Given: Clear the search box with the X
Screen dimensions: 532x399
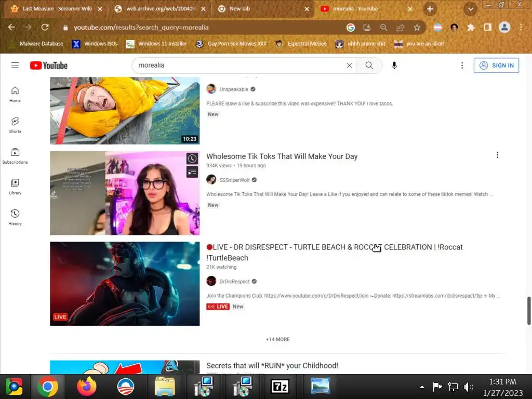Looking at the screenshot, I should pos(350,65).
